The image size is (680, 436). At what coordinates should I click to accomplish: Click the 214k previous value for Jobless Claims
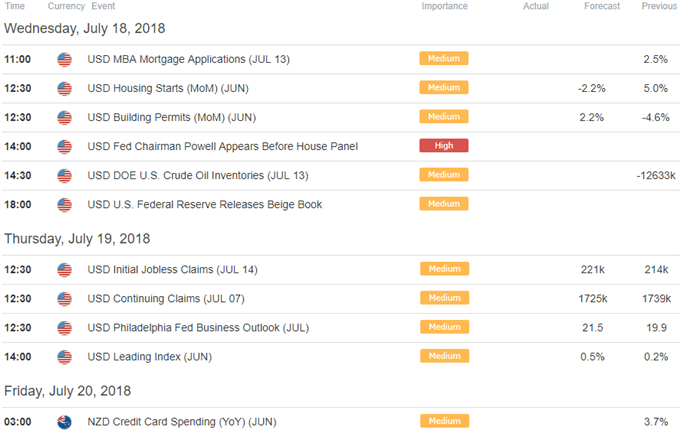click(x=656, y=270)
